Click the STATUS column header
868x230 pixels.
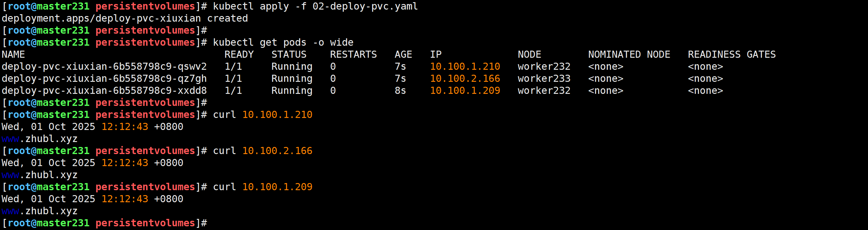tap(289, 55)
